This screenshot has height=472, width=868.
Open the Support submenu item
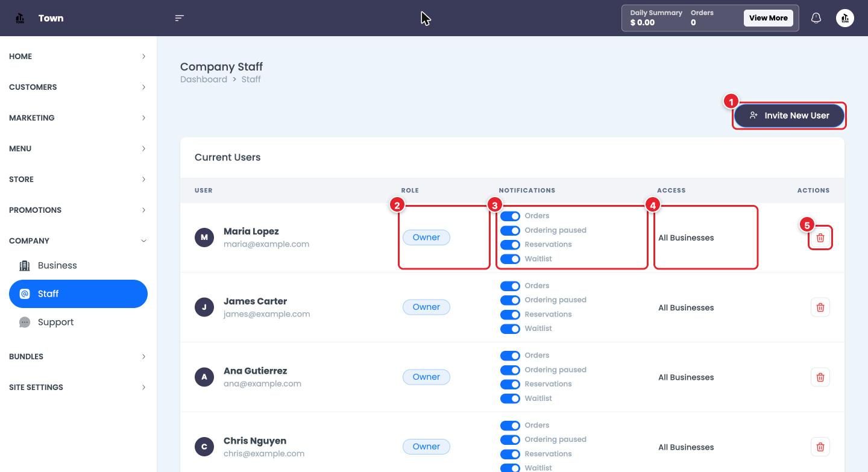pyautogui.click(x=78, y=323)
